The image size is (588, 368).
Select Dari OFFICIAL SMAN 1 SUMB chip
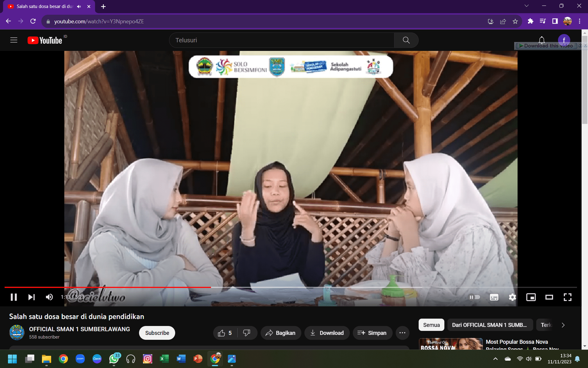pos(489,325)
